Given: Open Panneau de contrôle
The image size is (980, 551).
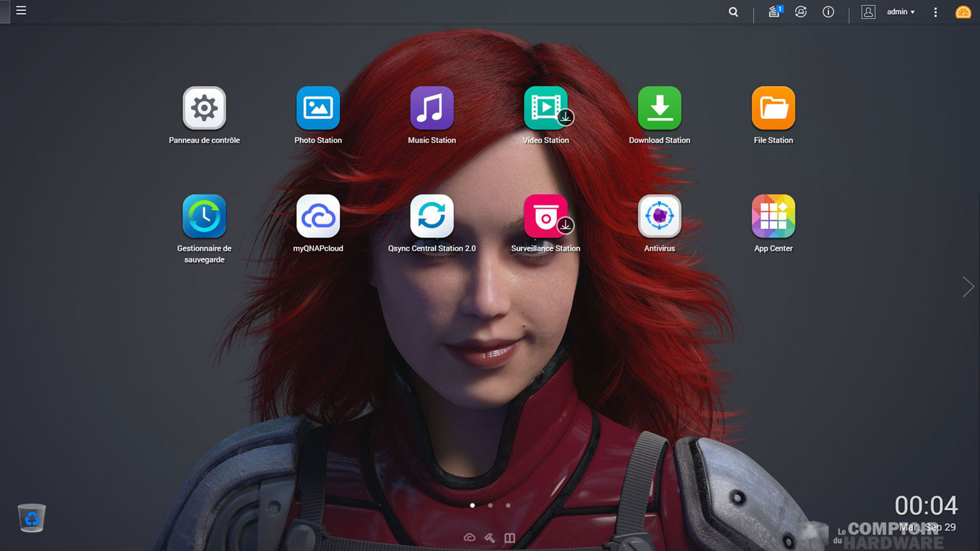Looking at the screenshot, I should coord(204,109).
